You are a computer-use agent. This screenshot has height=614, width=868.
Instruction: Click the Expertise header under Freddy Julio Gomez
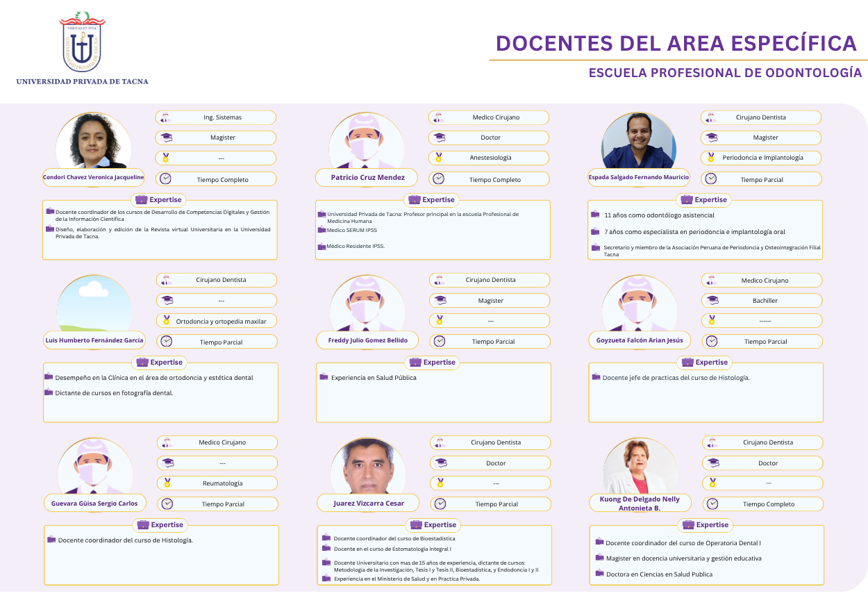pyautogui.click(x=433, y=362)
